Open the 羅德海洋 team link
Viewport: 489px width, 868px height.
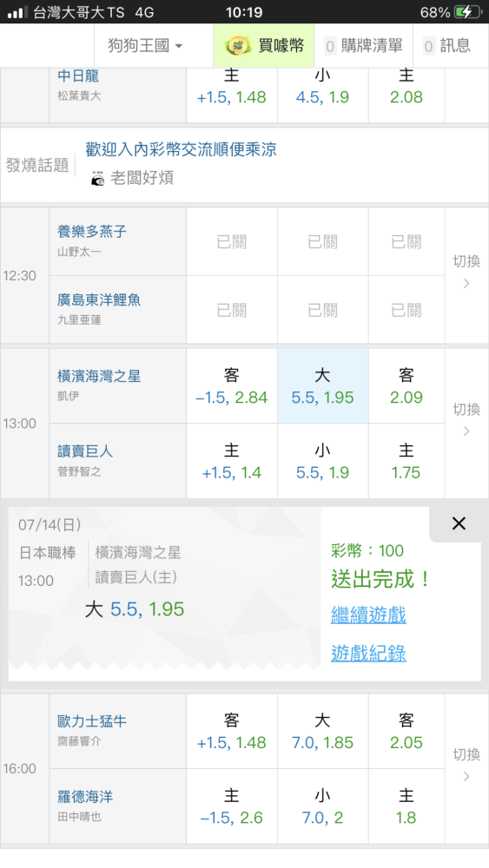85,797
